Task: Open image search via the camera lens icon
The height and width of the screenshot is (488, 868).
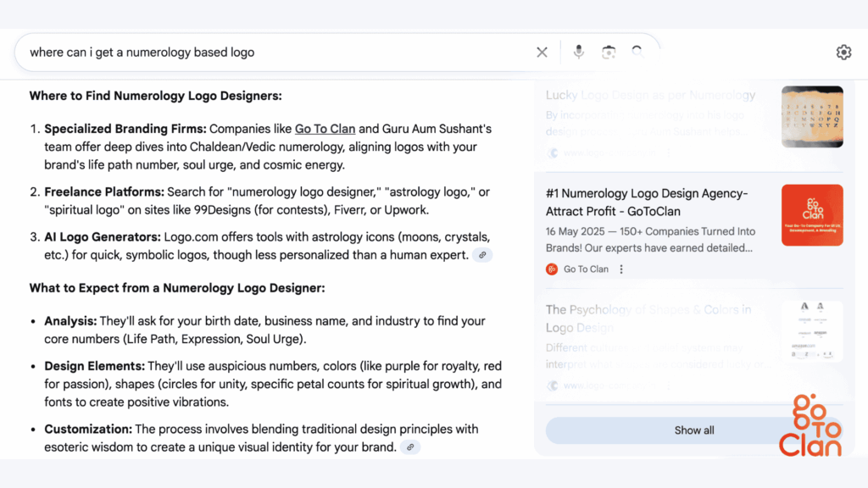Action: tap(609, 53)
